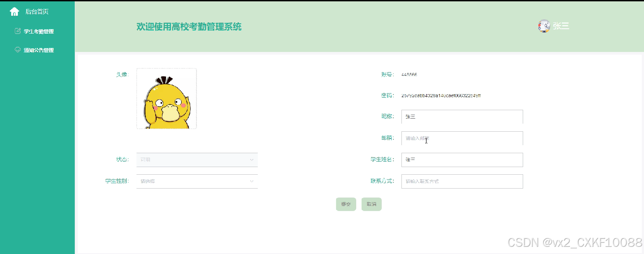Expand the 状态 dropdown arrow
This screenshot has width=644, height=254.
point(252,159)
